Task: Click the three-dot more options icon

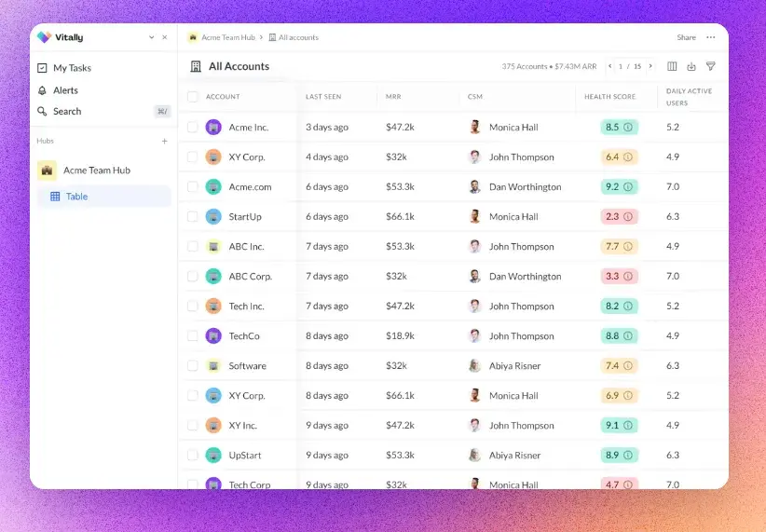Action: [x=711, y=37]
